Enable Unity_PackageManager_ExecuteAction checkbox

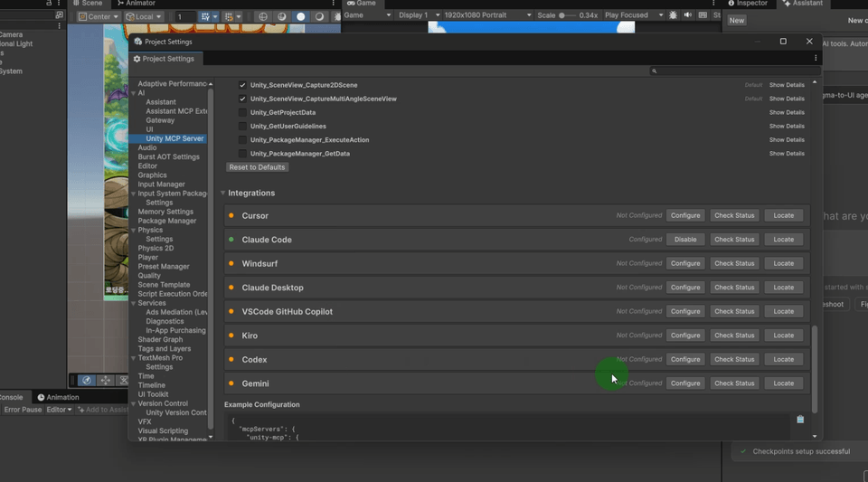[x=242, y=140]
